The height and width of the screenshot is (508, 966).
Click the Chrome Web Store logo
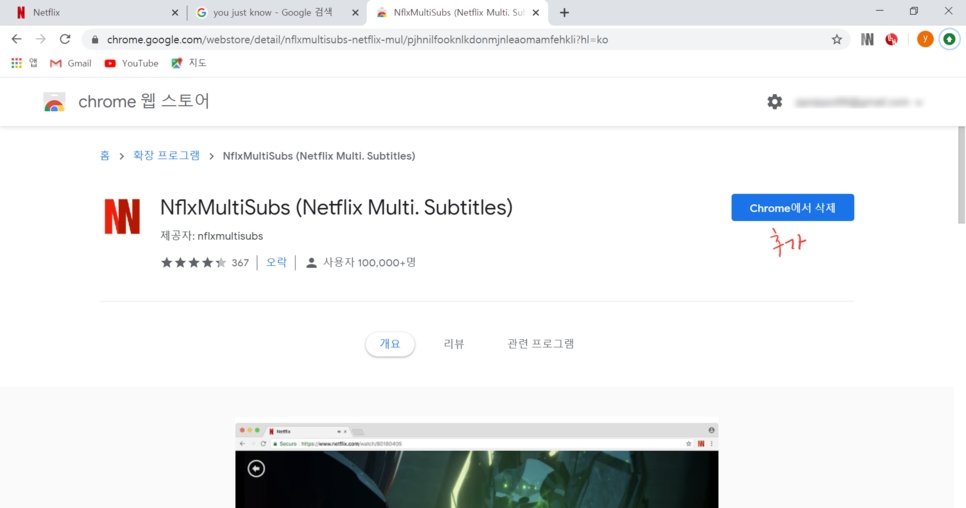[x=54, y=102]
